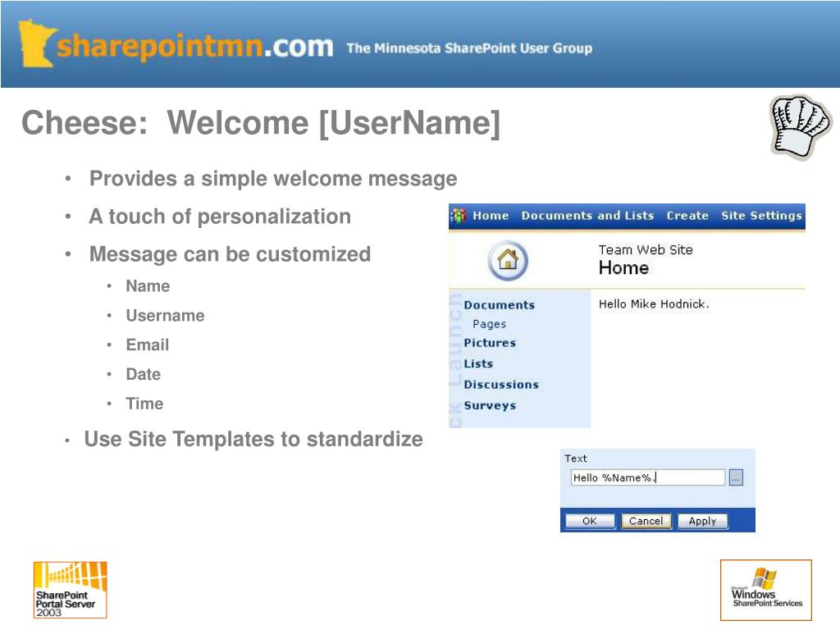Open Site Settings in navigation bar
The image size is (840, 630).
761,216
